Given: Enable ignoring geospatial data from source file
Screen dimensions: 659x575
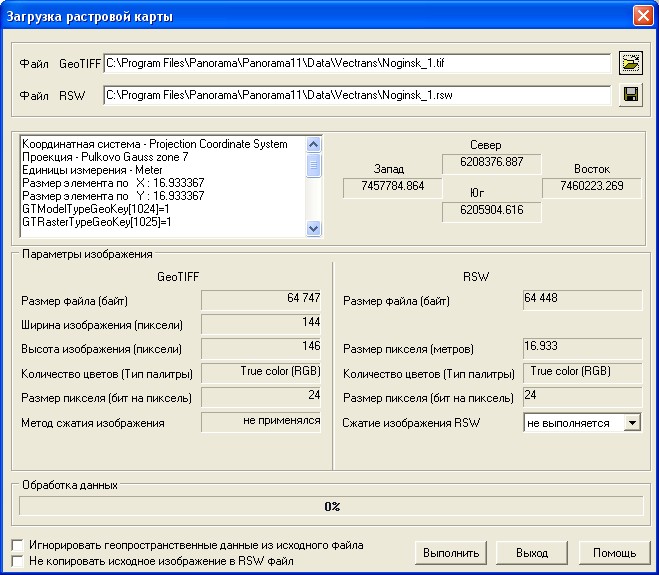Looking at the screenshot, I should [17, 545].
